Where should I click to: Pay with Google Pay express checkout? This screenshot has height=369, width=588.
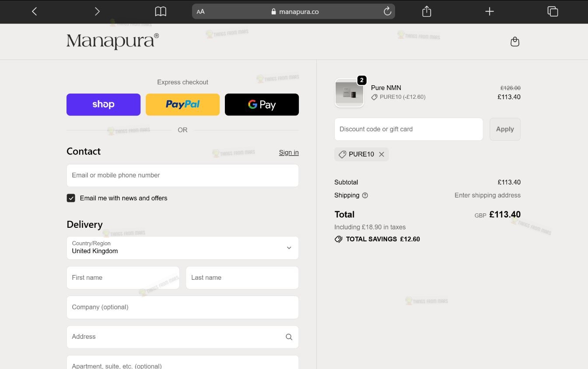pos(262,104)
